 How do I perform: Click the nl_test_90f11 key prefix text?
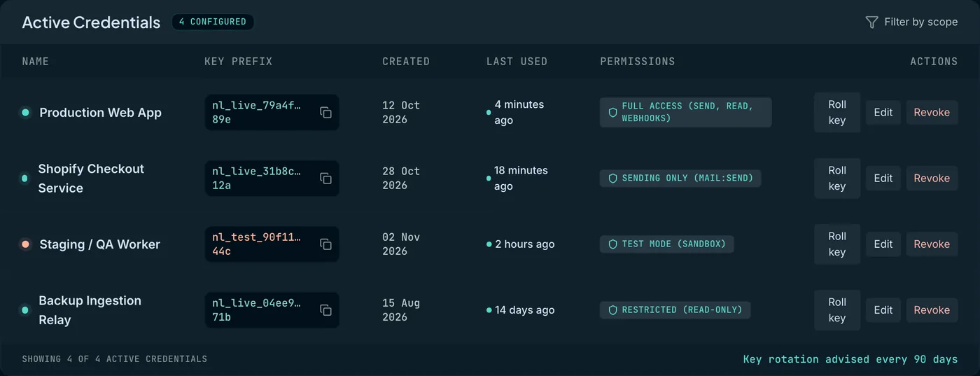257,244
